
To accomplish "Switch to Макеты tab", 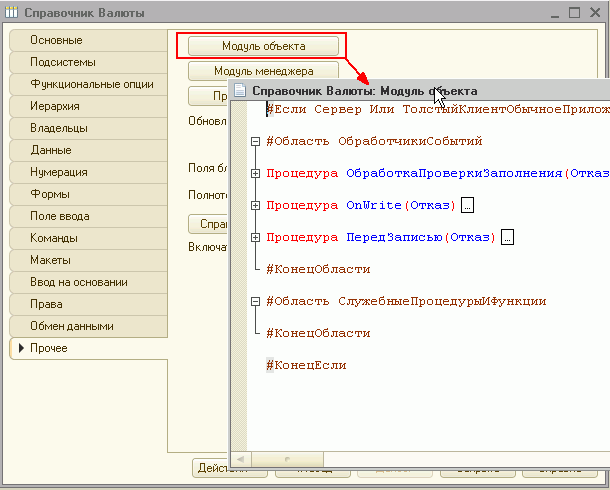I will [89, 260].
